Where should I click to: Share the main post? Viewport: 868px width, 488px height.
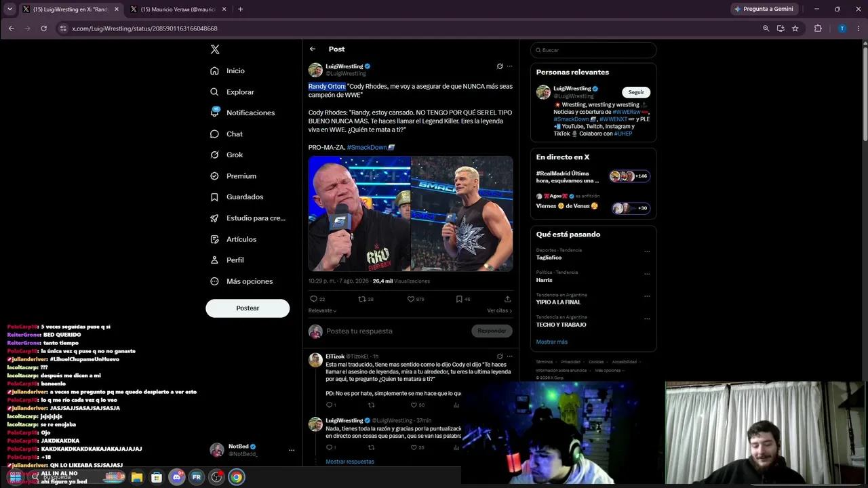(507, 299)
